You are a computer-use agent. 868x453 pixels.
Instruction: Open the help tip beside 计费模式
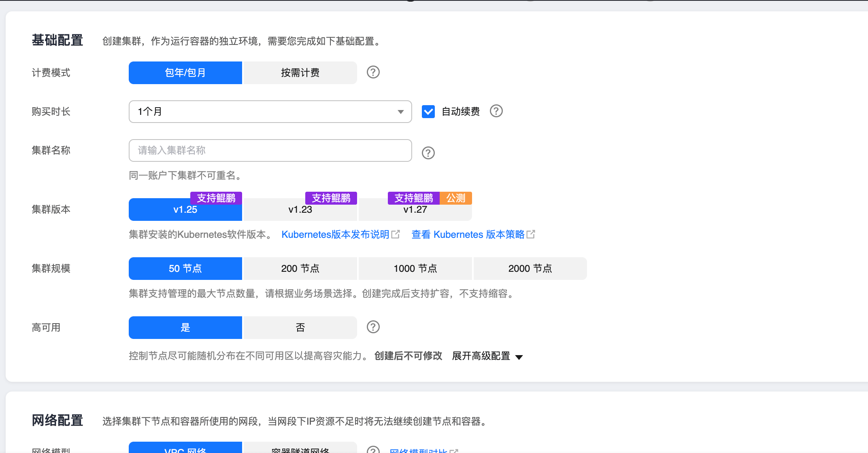click(x=373, y=72)
